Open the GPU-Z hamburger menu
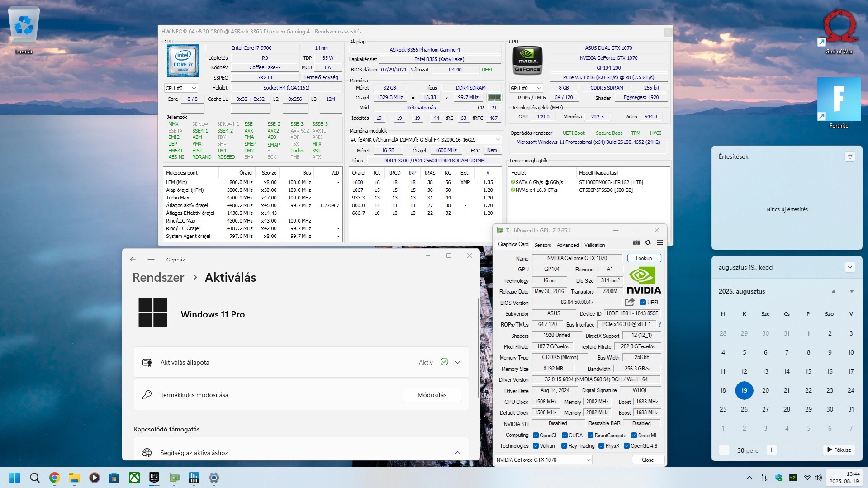Viewport: 868px width, 488px height. click(x=659, y=243)
